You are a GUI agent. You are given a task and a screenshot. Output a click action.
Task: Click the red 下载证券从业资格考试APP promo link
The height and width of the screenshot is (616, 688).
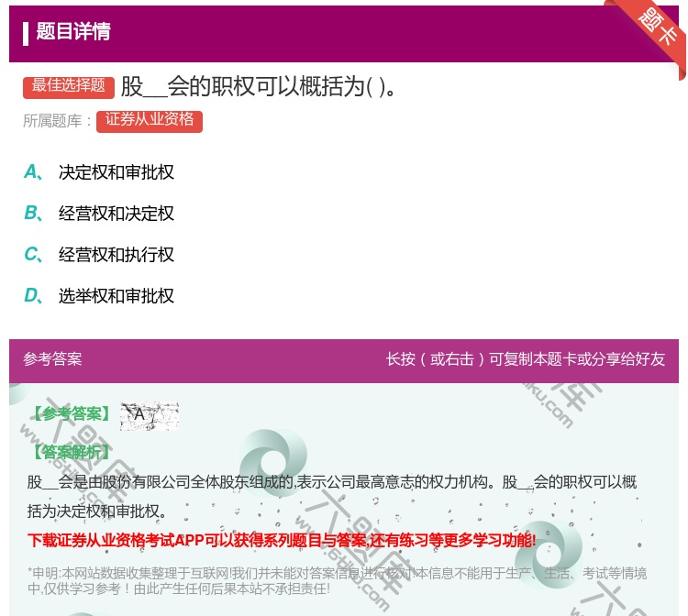click(x=282, y=540)
